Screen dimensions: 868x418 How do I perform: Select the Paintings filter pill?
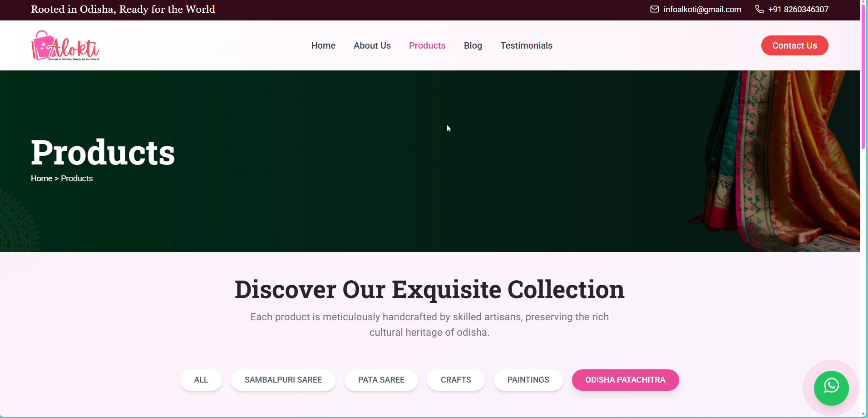(x=528, y=380)
